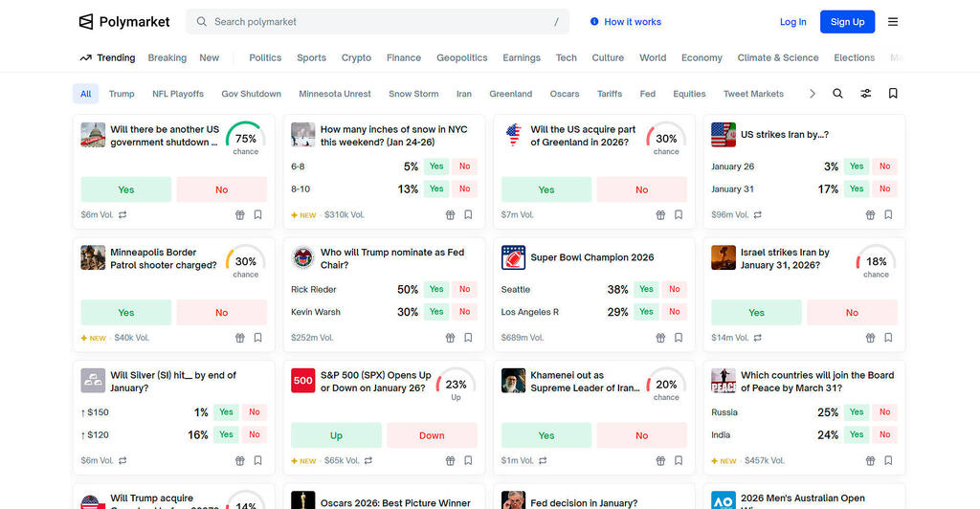Buy Yes on Khamenei out market
Screen dimensions: 980x509
[x=546, y=435]
